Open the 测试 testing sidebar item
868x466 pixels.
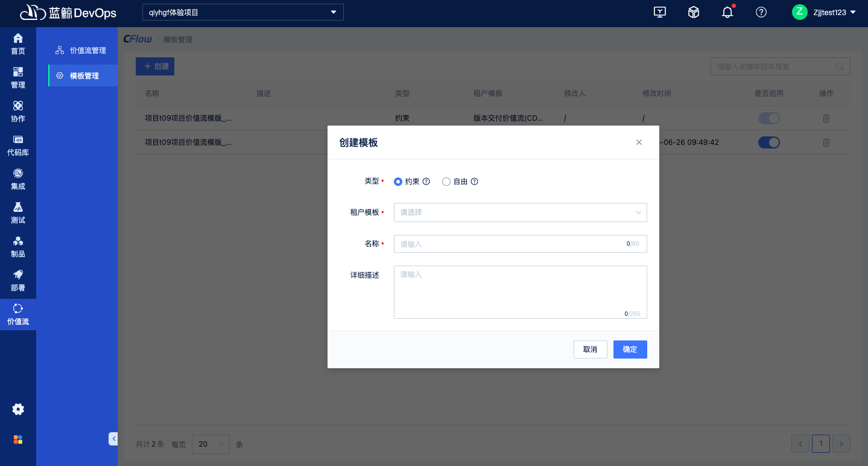[18, 212]
